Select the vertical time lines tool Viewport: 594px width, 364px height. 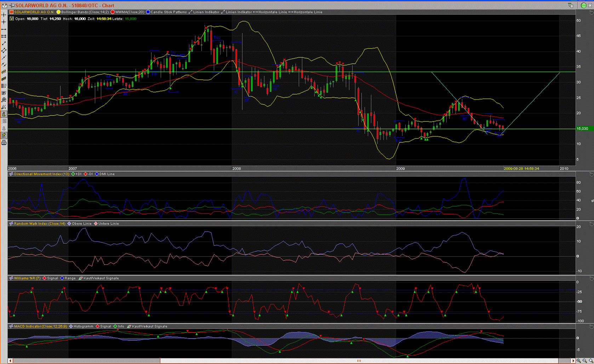click(x=4, y=86)
